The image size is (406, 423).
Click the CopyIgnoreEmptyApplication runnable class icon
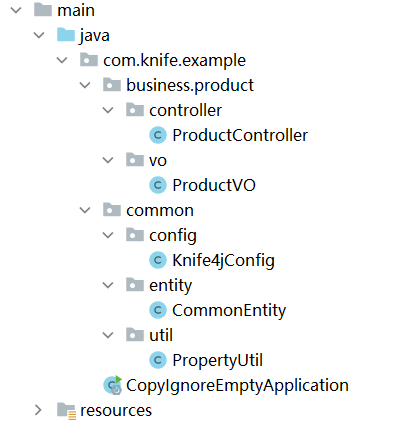pos(113,385)
